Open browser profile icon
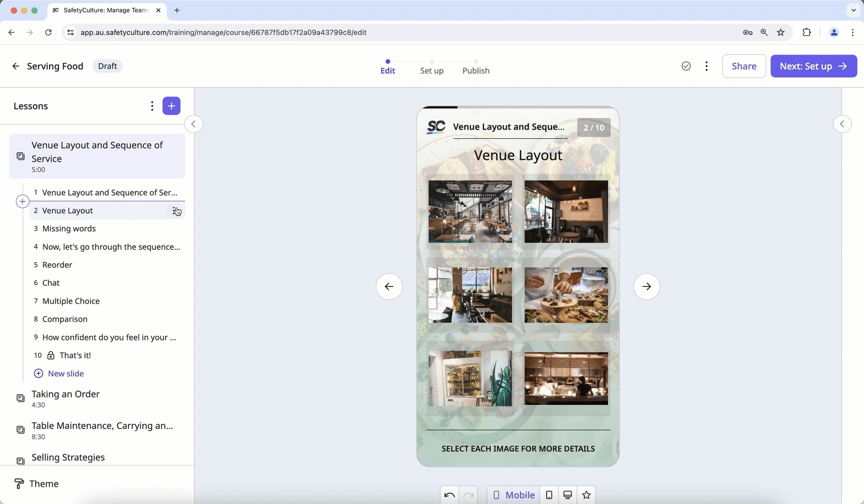Screen dimensions: 864x504 click(834, 32)
